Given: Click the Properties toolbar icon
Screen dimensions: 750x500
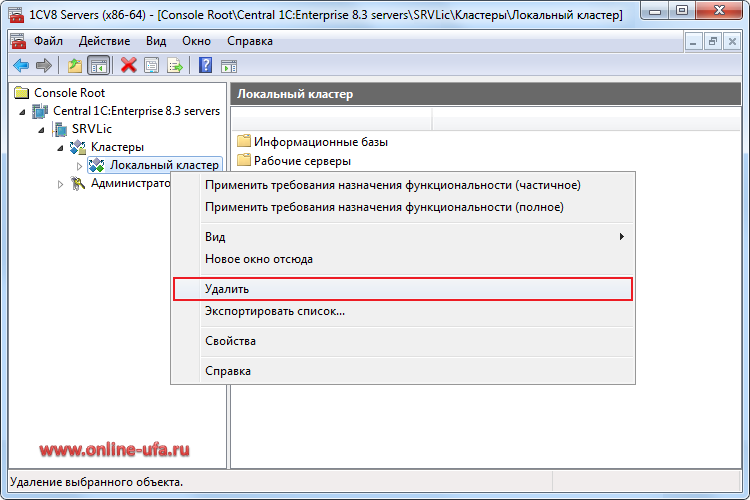Looking at the screenshot, I should tap(152, 66).
